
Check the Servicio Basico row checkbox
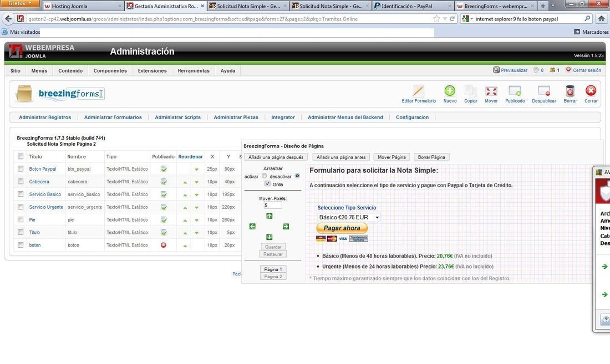[x=20, y=194]
